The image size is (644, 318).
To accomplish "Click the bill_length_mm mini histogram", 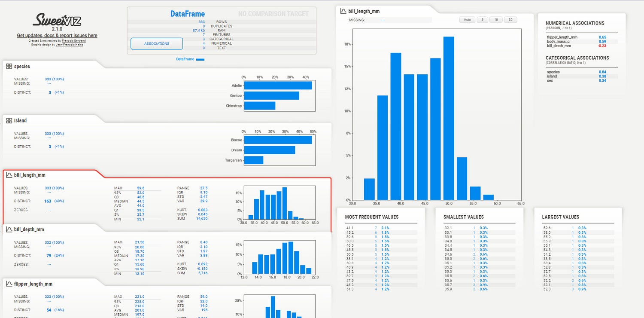I will 279,203.
